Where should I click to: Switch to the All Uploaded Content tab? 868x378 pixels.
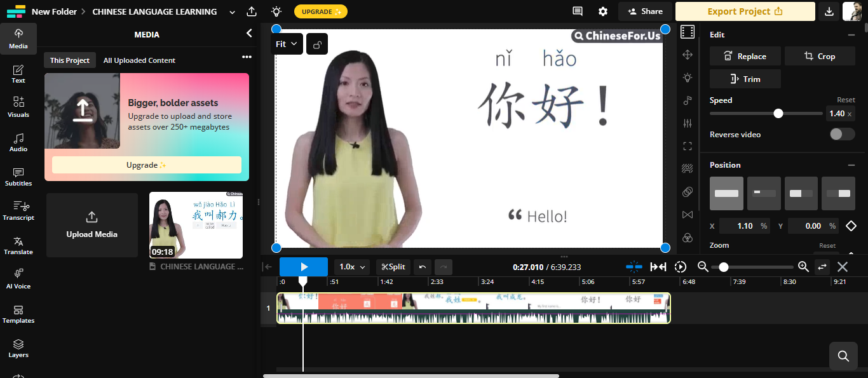(139, 60)
